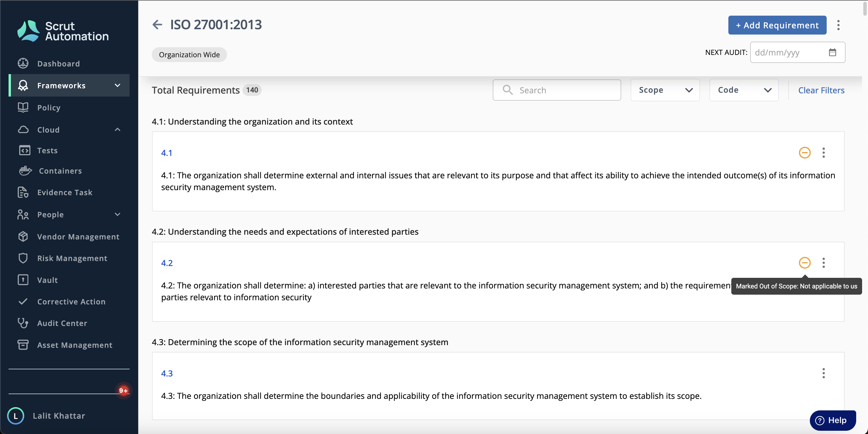Viewport: 868px width, 434px height.
Task: Go back using the arrow beside ISO 27001:2013
Action: tap(157, 25)
